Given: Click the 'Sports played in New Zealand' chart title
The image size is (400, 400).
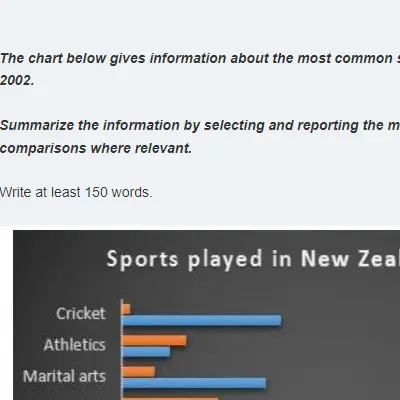Looking at the screenshot, I should click(x=253, y=260).
